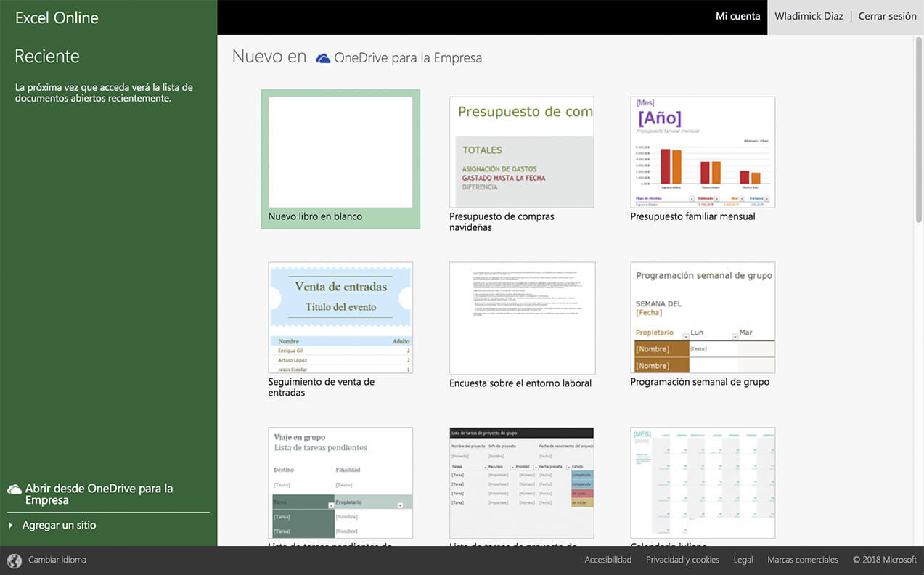This screenshot has height=575, width=924.
Task: Click the Presupuesto familiar mensual caption
Action: click(x=692, y=216)
